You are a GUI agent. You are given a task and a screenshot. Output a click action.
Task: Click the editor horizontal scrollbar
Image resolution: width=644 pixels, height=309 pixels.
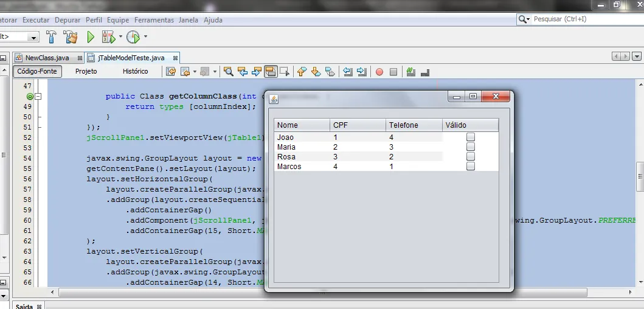(x=322, y=292)
